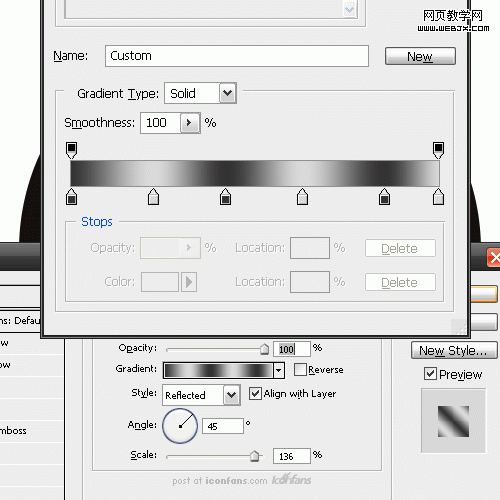Click the Gradient preview swatch in Layer Style
This screenshot has width=500, height=500.
point(219,370)
